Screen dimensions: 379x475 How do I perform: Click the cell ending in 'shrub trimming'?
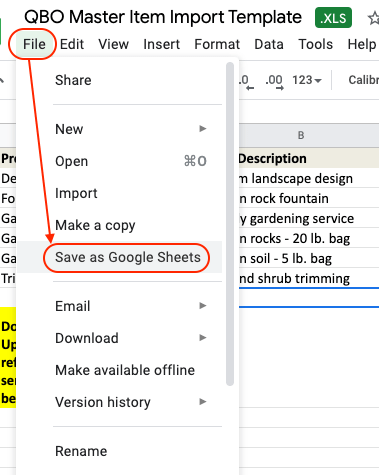pyautogui.click(x=309, y=278)
